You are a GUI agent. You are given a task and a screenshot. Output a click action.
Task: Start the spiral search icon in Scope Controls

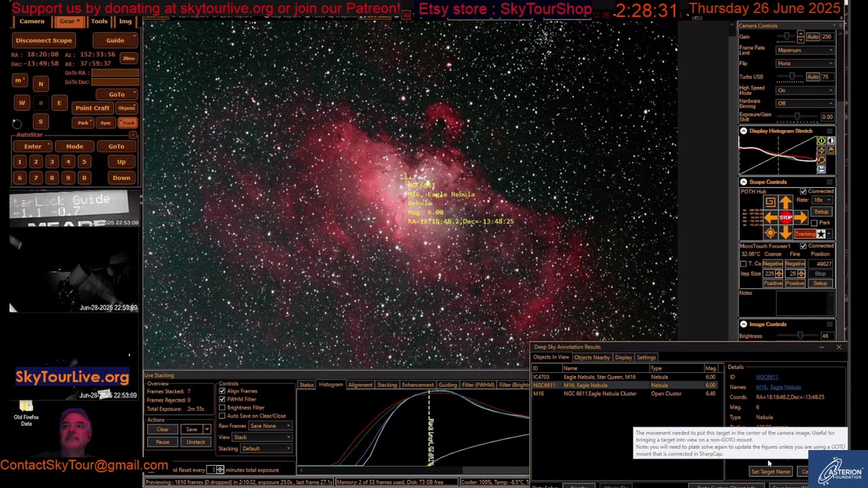770,203
